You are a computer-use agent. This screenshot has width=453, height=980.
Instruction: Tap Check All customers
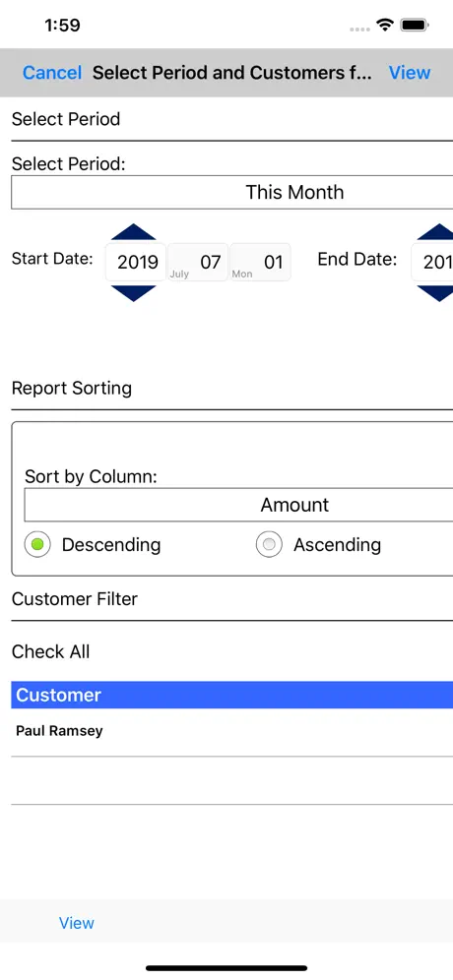[x=50, y=651]
